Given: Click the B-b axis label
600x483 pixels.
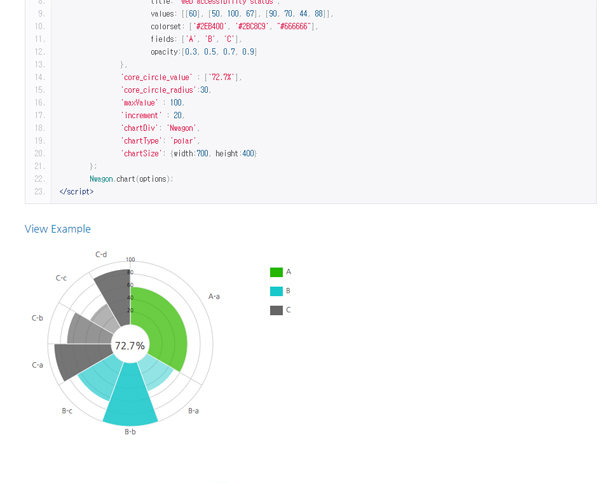Looking at the screenshot, I should coord(130,432).
